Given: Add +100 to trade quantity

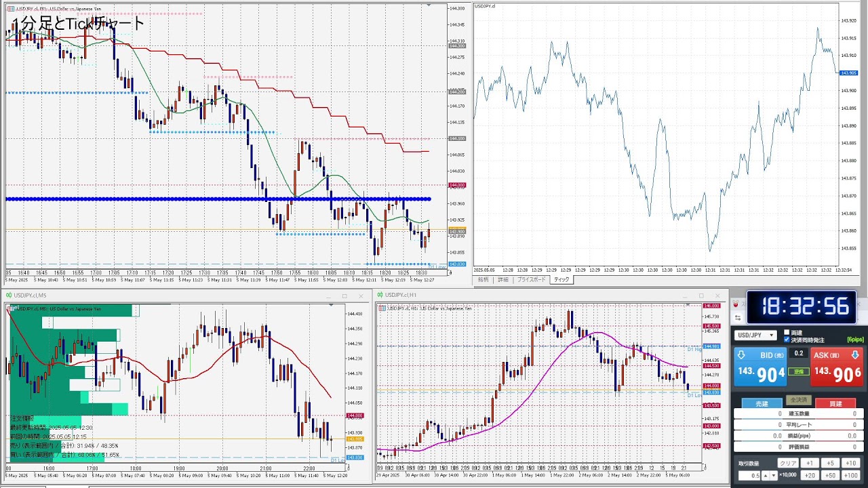Looking at the screenshot, I should [x=851, y=475].
